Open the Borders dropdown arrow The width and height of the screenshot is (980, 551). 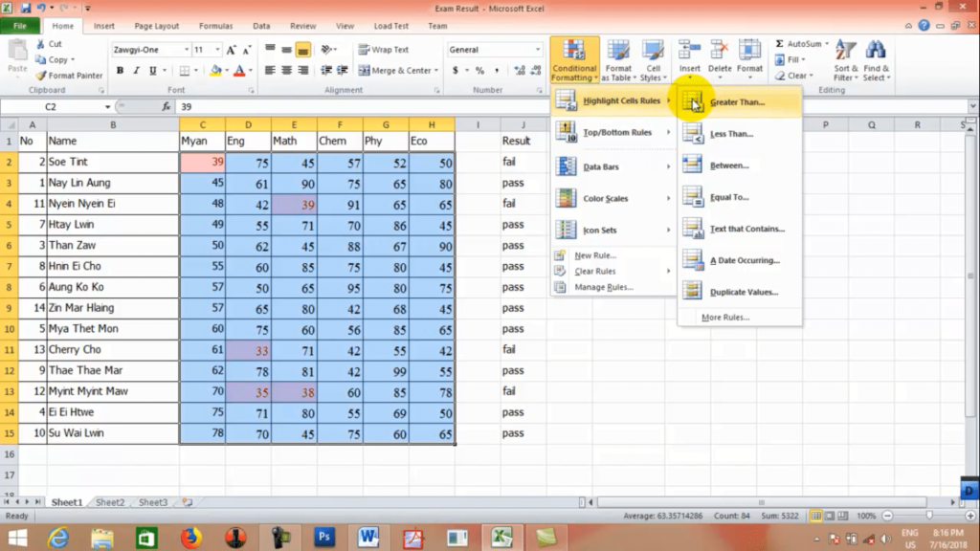pos(195,71)
